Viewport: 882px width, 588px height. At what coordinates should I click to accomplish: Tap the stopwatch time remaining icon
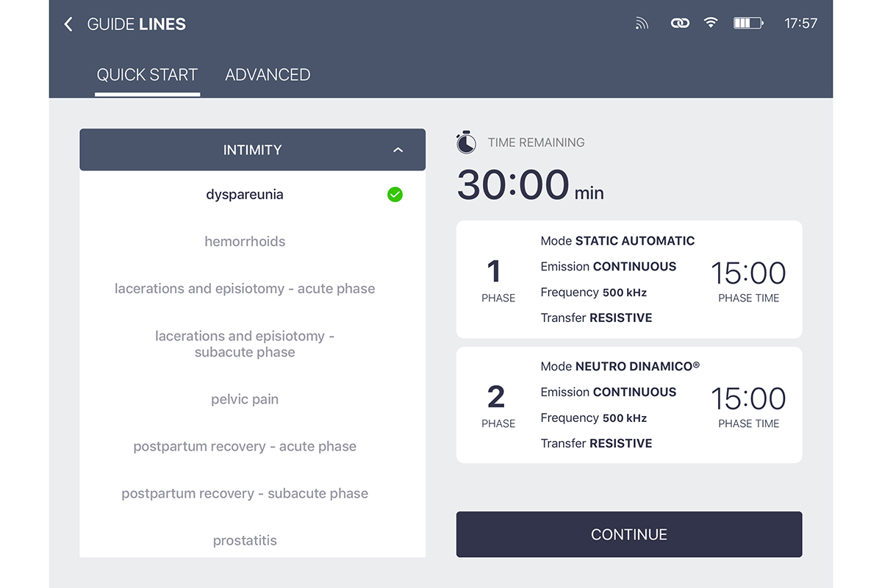coord(466,142)
